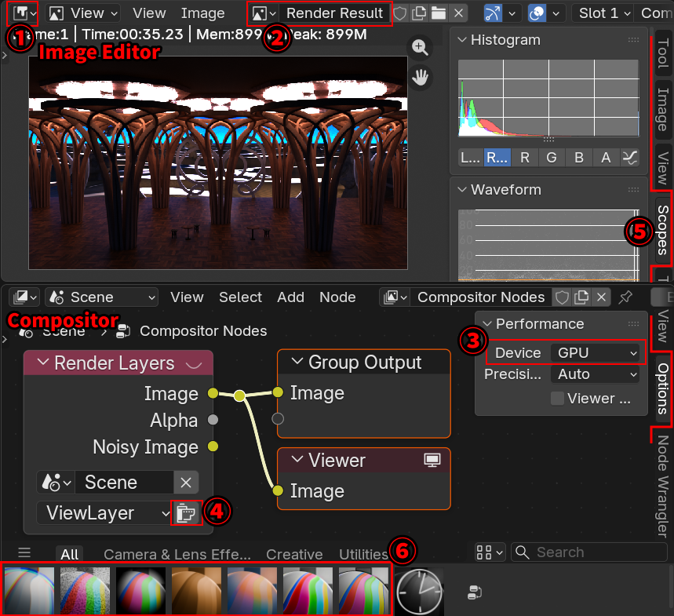This screenshot has width=674, height=616.
Task: Click the pan hand gizmo icon
Action: 421,77
